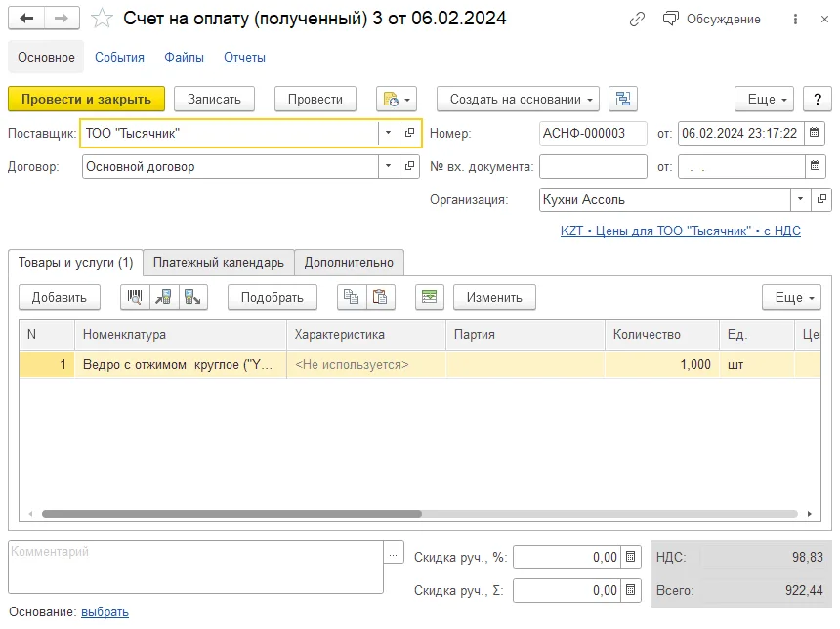Click the Изменить button
Viewport: 840px width, 629px height.
click(494, 297)
